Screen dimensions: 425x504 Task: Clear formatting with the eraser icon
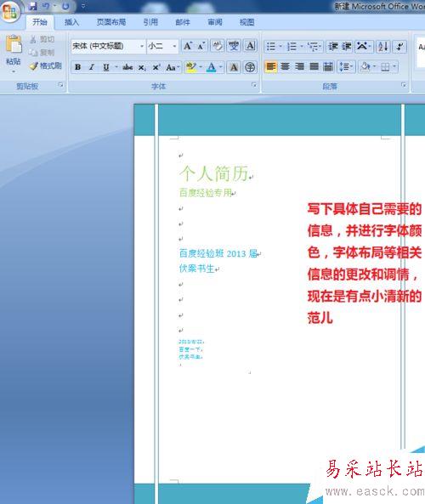[218, 46]
